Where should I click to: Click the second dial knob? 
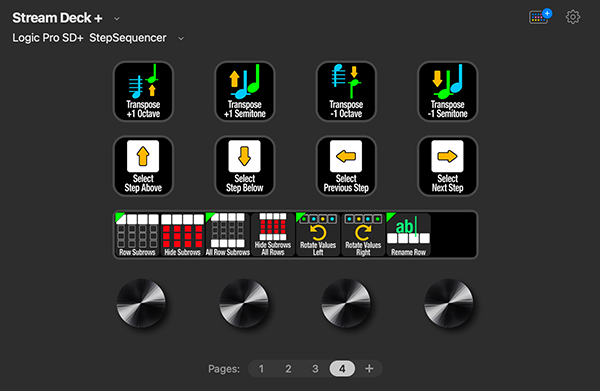pos(244,303)
